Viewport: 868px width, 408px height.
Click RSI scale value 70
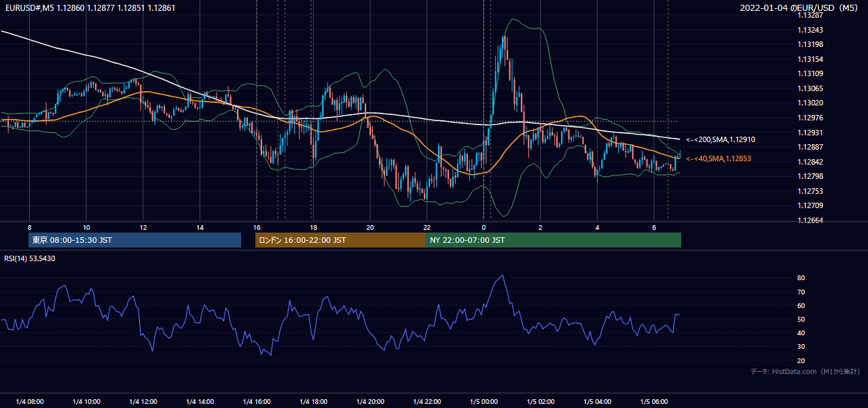point(801,292)
